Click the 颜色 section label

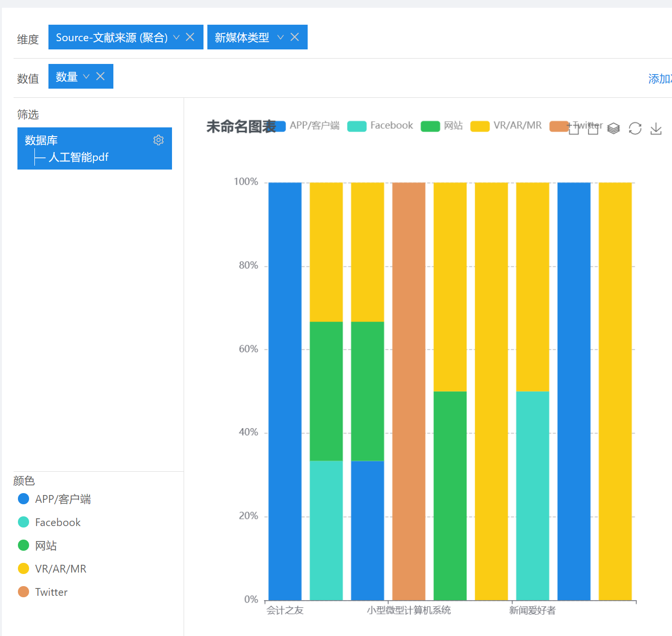(x=24, y=481)
